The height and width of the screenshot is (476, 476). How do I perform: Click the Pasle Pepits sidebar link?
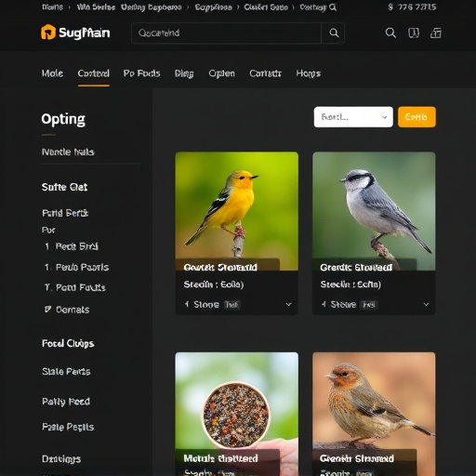[68, 427]
